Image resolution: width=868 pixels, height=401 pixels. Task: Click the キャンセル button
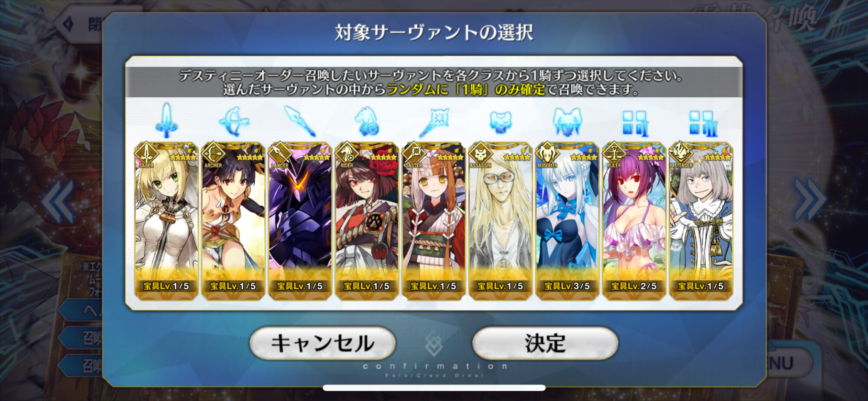322,343
